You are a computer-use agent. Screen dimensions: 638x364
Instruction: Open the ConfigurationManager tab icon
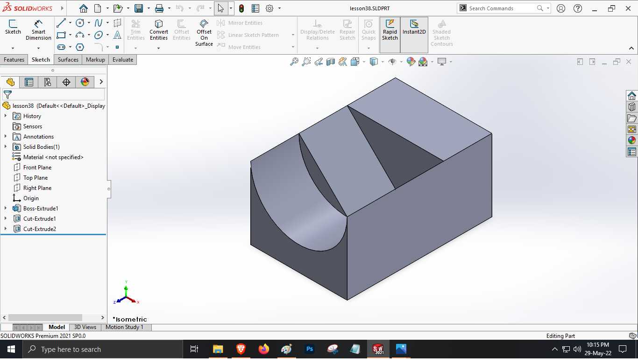48,82
